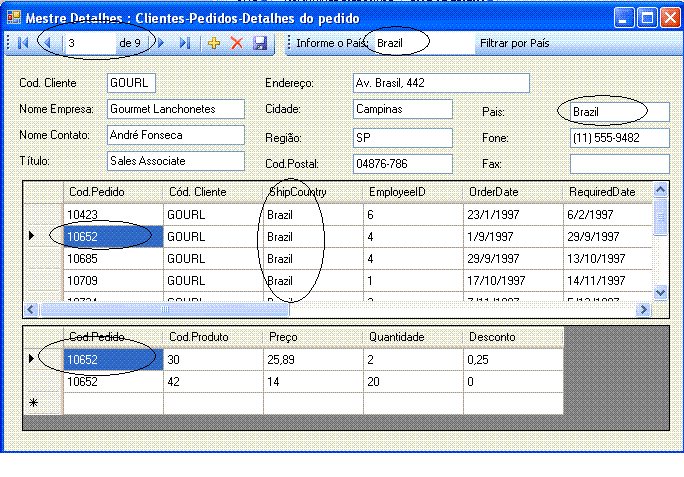This screenshot has height=477, width=684.
Task: Save data with floppy disk icon
Action: [260, 43]
